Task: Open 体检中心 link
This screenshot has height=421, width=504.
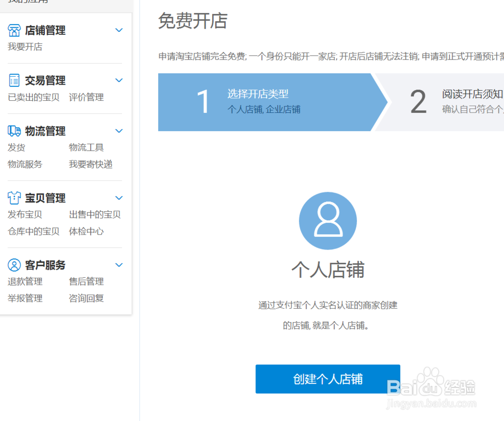Action: (86, 231)
